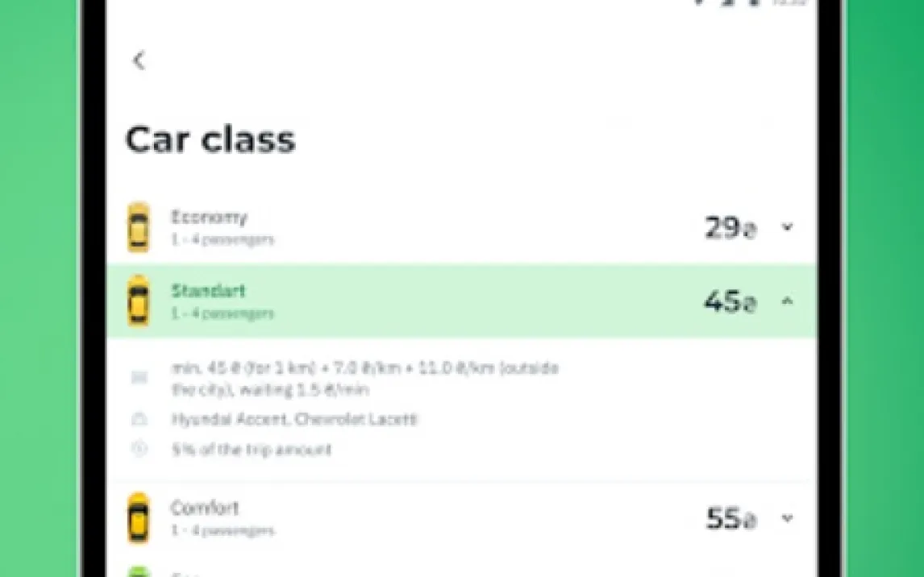The image size is (924, 577).
Task: Click the car models icon
Action: [x=139, y=419]
